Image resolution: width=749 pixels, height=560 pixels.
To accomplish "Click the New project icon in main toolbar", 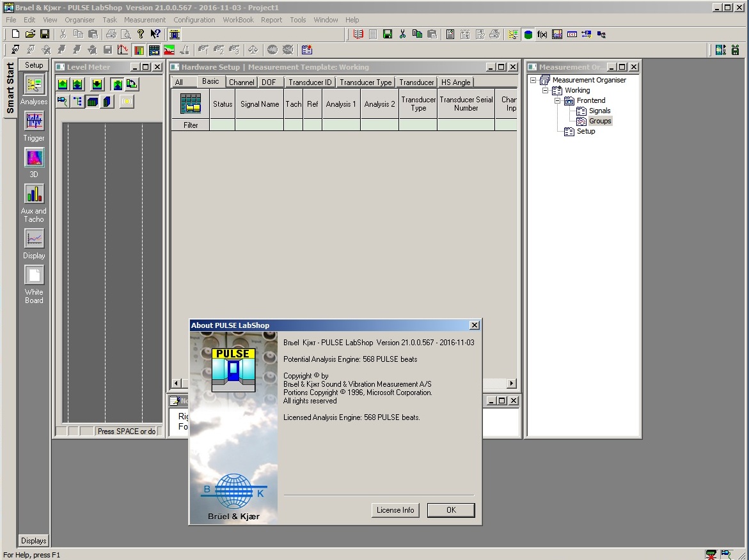I will (x=15, y=34).
